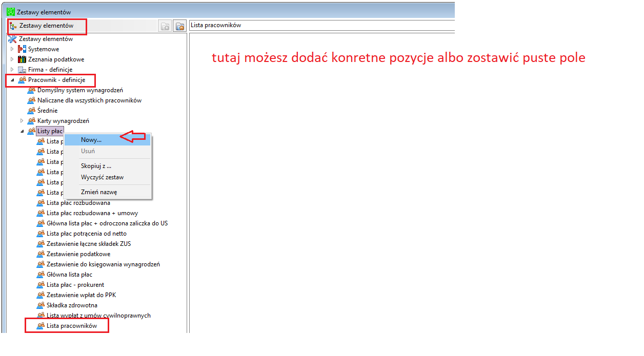Click the Zestawy elementów panel header button
Screen dimensions: 644x356
[x=47, y=26]
